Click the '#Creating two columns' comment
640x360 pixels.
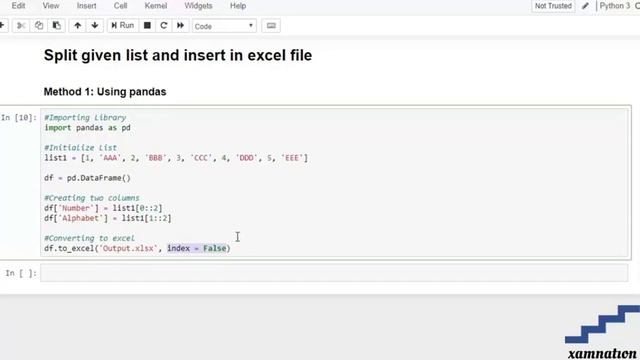[x=92, y=198]
